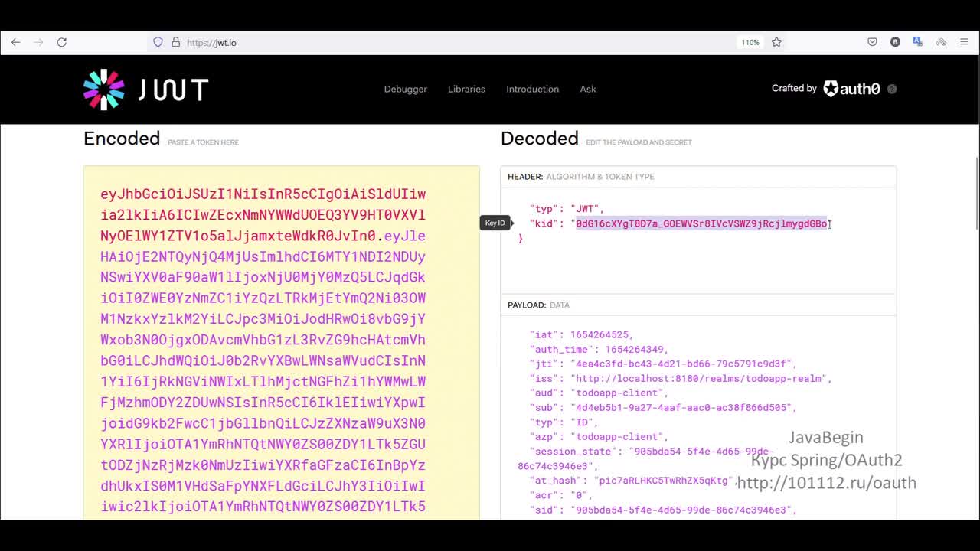Click the at_hash value in payload
The image size is (980, 551).
tap(664, 481)
